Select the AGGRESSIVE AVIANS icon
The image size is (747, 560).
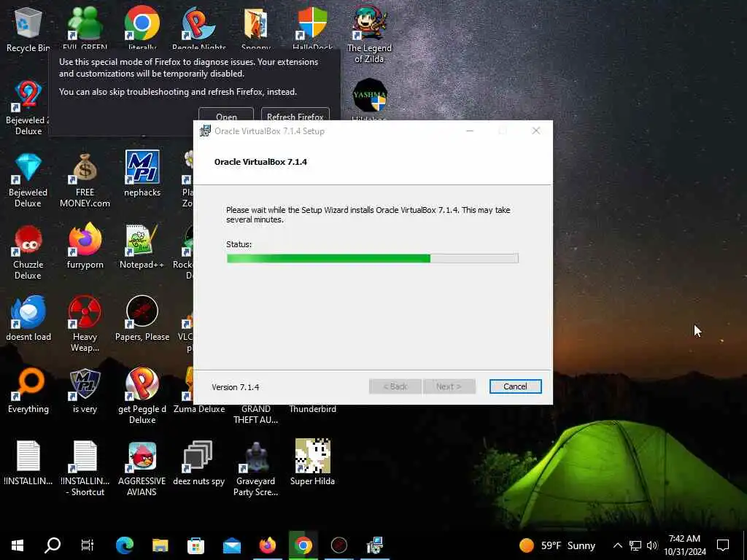pos(142,469)
